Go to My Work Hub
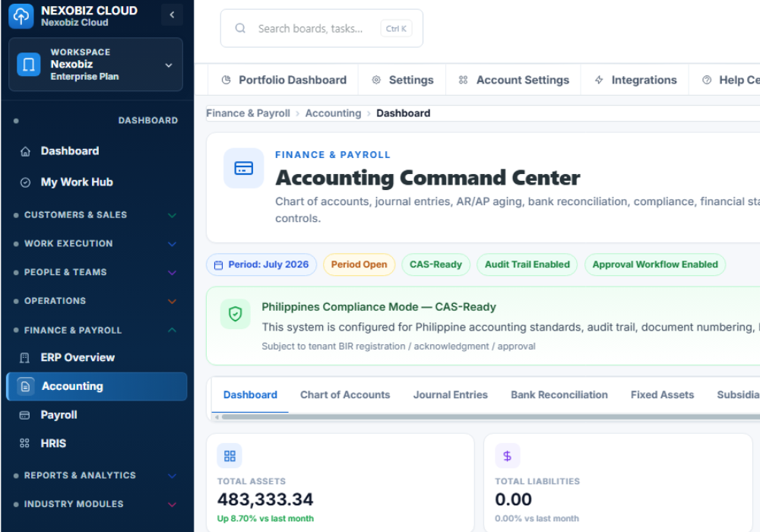760x532 pixels. click(97, 182)
